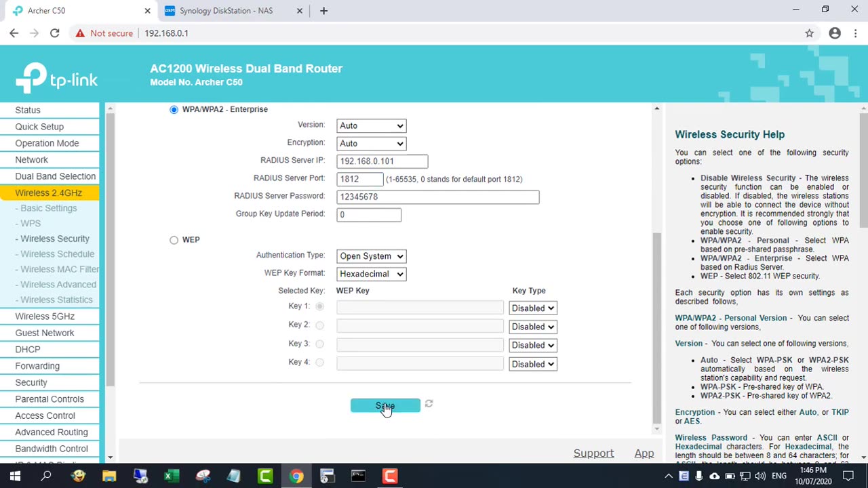868x488 pixels.
Task: Click the volume icon in system tray
Action: pos(759,476)
